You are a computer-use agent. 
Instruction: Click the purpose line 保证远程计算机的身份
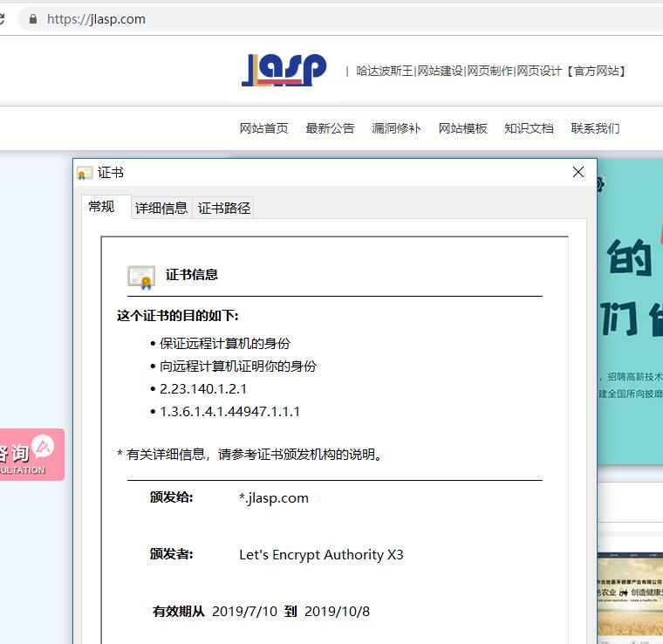click(225, 343)
